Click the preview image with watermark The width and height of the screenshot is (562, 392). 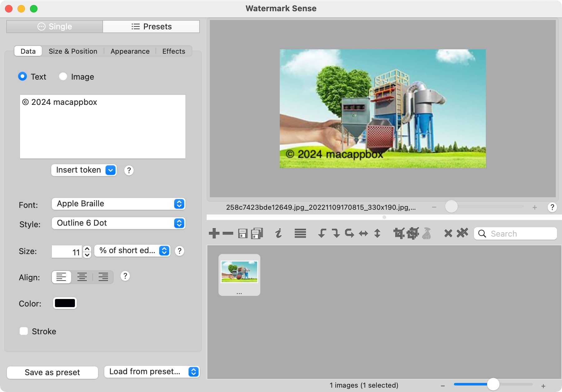pyautogui.click(x=382, y=109)
